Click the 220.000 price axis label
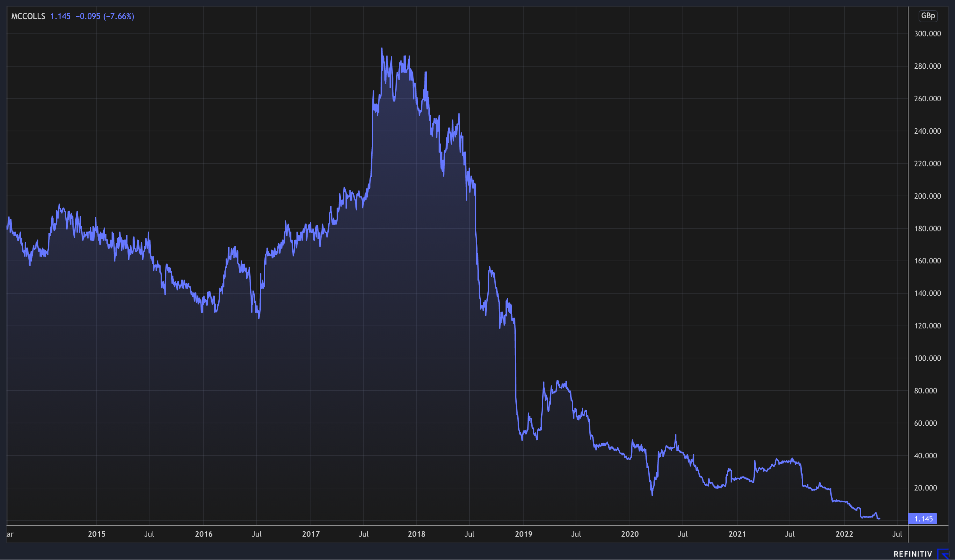This screenshot has width=955, height=560. click(x=927, y=163)
